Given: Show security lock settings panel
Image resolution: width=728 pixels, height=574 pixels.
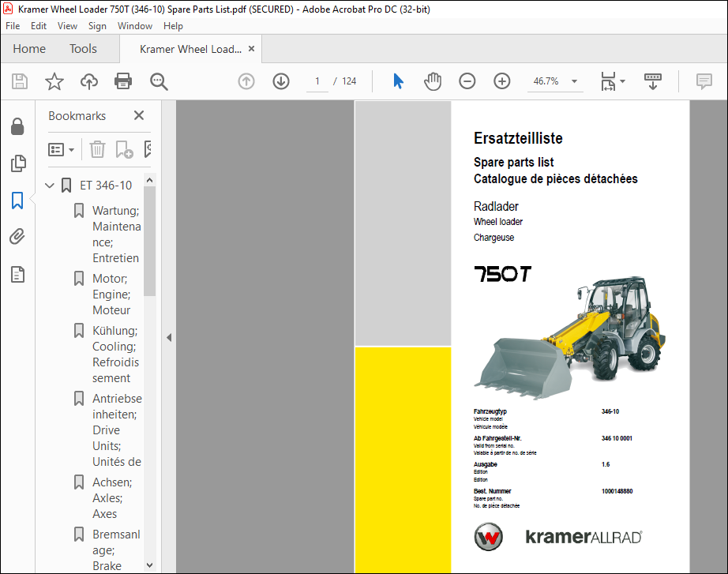Looking at the screenshot, I should click(x=17, y=126).
